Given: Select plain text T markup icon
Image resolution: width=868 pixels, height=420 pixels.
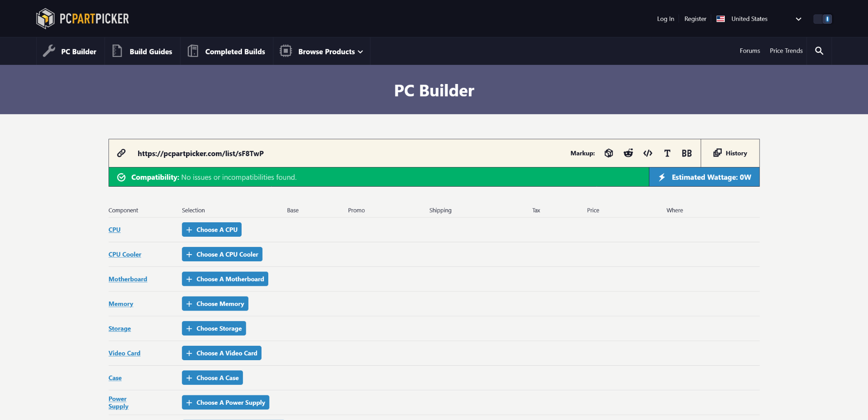Looking at the screenshot, I should coord(667,153).
